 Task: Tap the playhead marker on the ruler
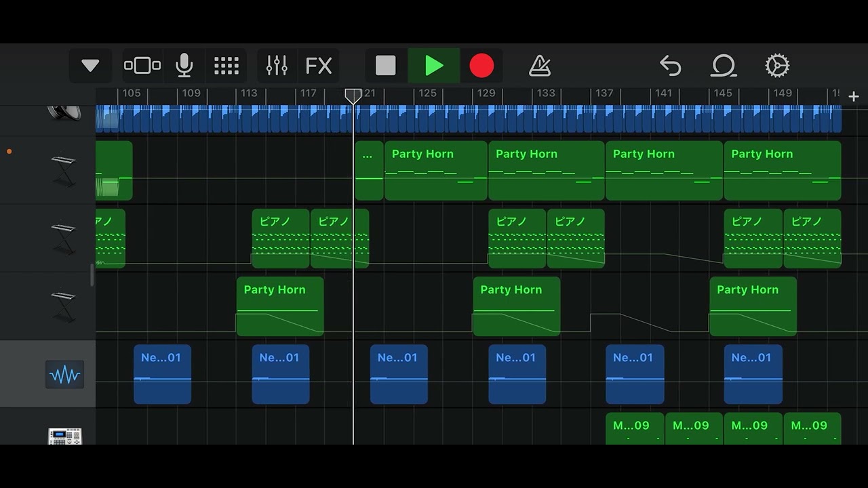coord(353,96)
